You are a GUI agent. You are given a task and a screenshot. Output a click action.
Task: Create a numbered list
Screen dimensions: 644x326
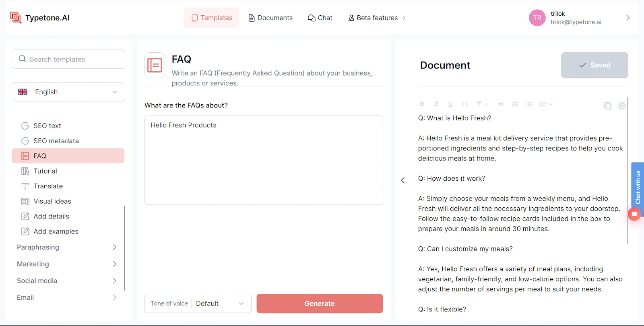515,104
